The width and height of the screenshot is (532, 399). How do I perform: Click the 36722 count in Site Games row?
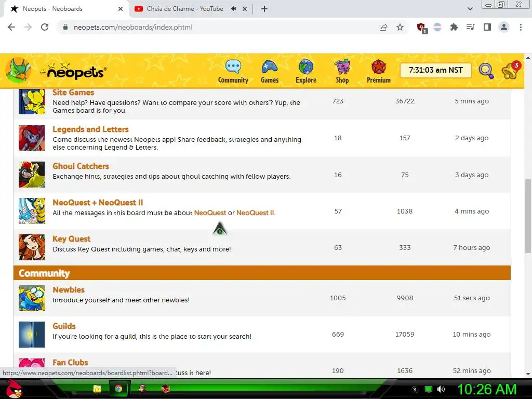pyautogui.click(x=405, y=101)
